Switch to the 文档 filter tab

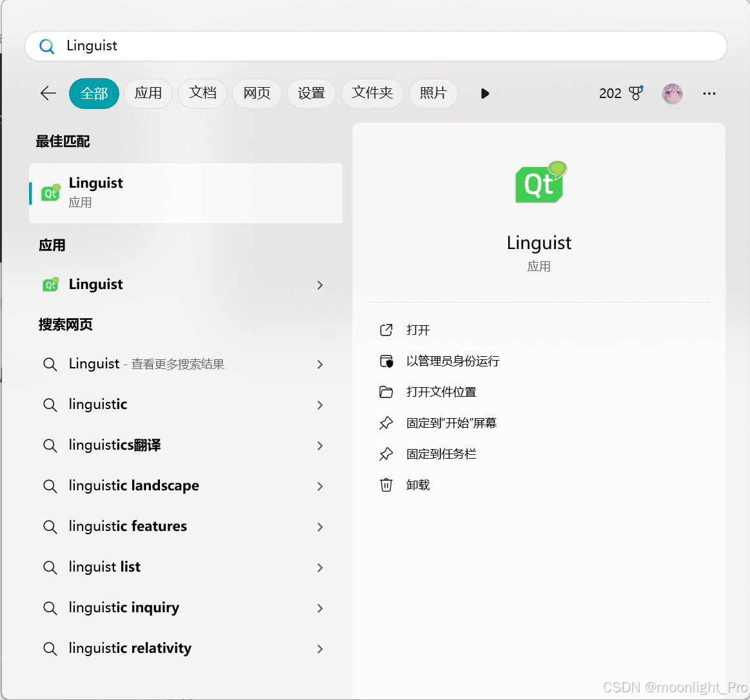tap(202, 94)
